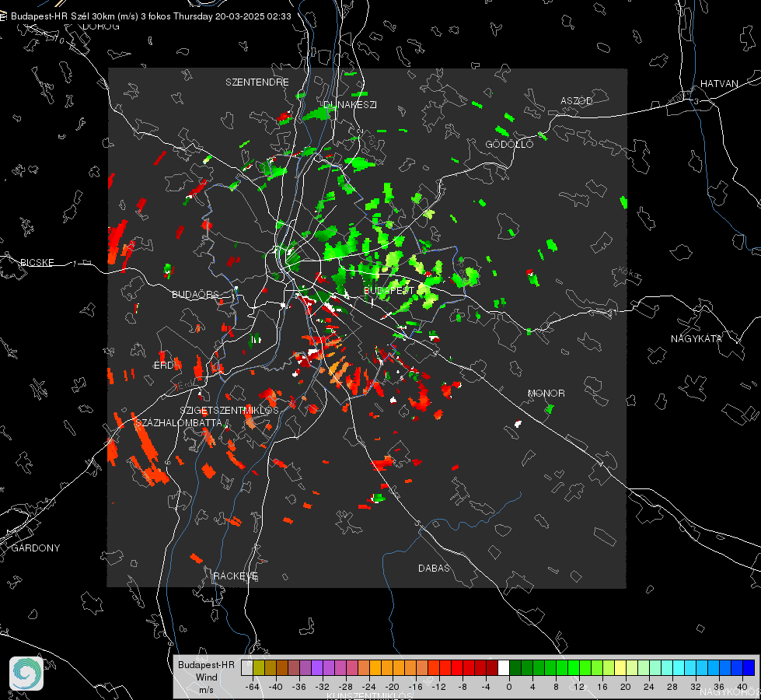Click the GARDONY town label
The image size is (761, 700).
pyautogui.click(x=36, y=548)
